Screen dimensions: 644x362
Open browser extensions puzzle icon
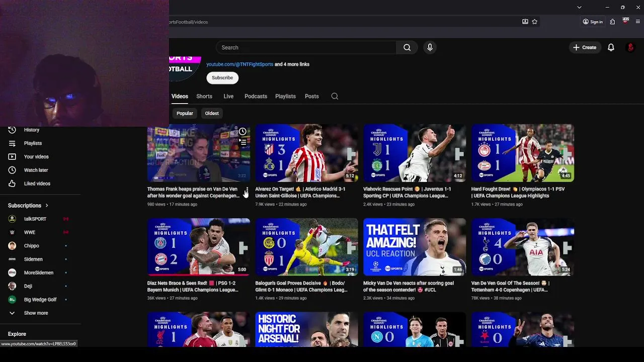(612, 22)
